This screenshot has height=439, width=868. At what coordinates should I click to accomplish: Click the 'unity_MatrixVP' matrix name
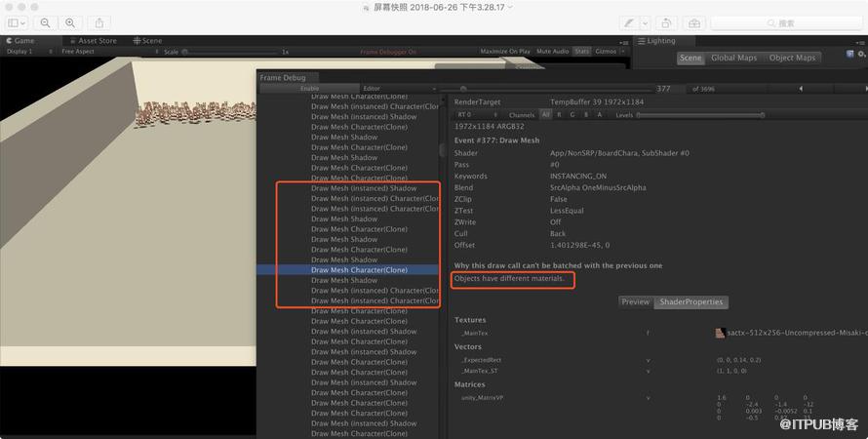(482, 397)
